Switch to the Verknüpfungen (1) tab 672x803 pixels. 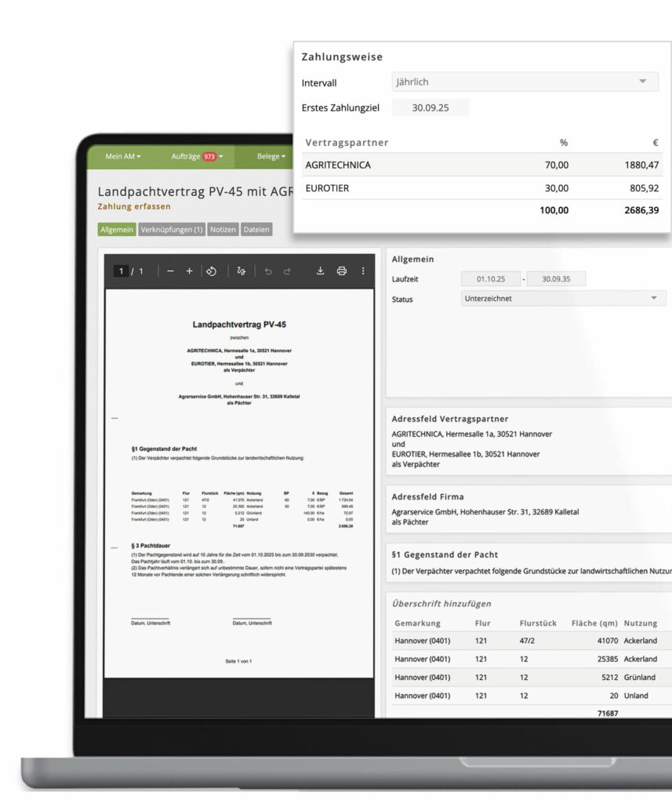coord(172,230)
